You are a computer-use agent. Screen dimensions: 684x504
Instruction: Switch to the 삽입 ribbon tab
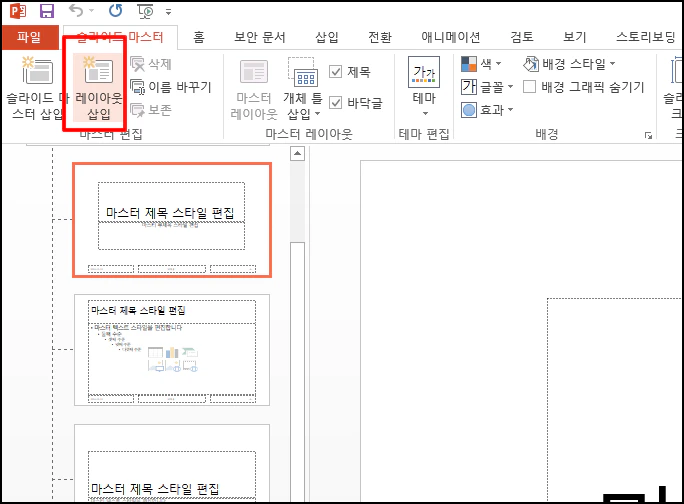(327, 37)
